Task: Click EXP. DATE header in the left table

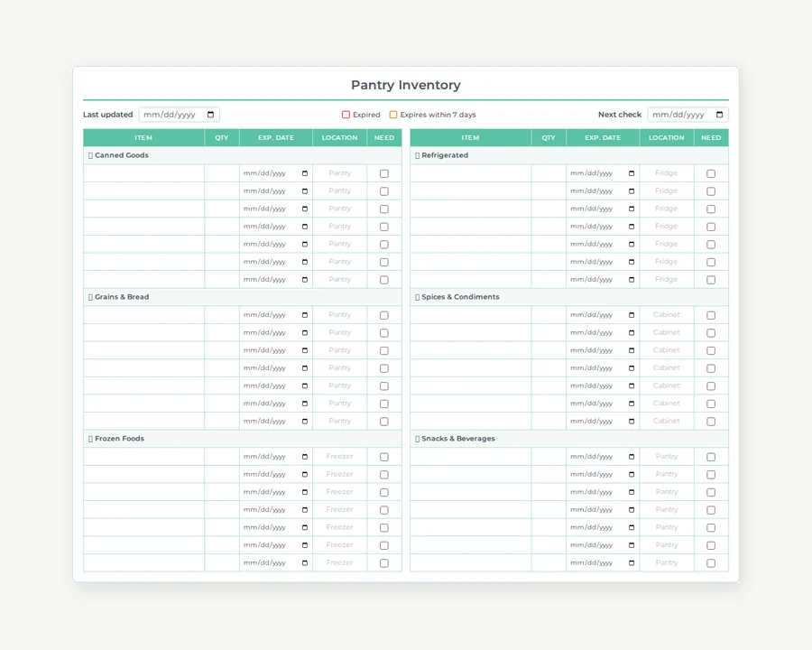Action: [276, 137]
